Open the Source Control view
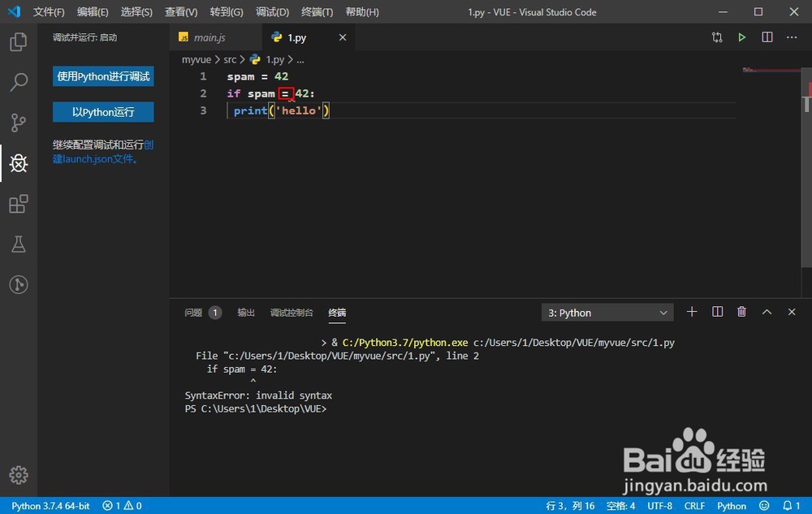Viewport: 812px width, 514px height. (18, 123)
